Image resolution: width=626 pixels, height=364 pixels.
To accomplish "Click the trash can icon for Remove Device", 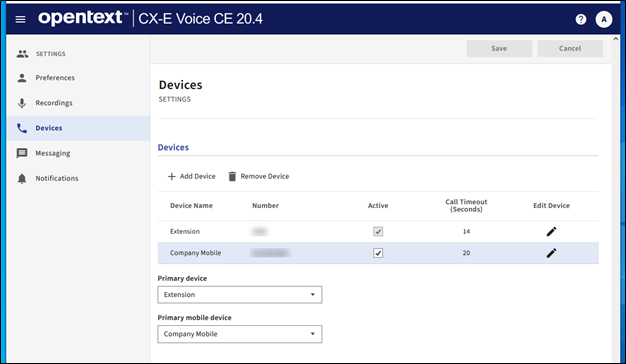I will tap(232, 176).
